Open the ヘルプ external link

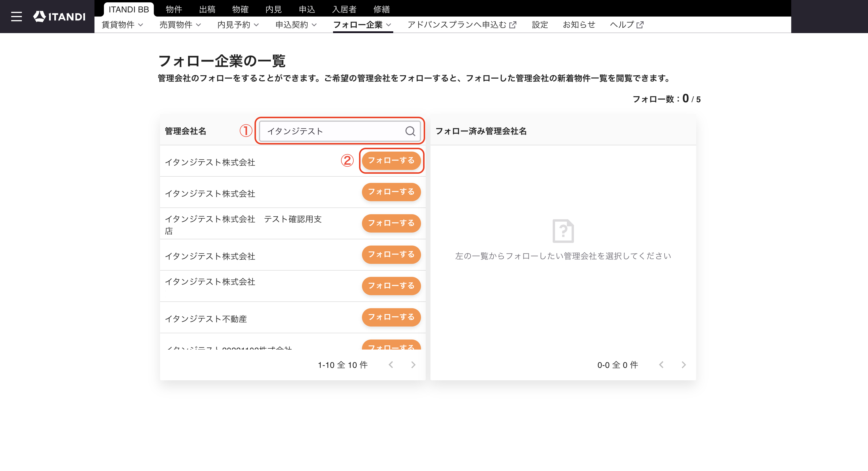pyautogui.click(x=626, y=25)
